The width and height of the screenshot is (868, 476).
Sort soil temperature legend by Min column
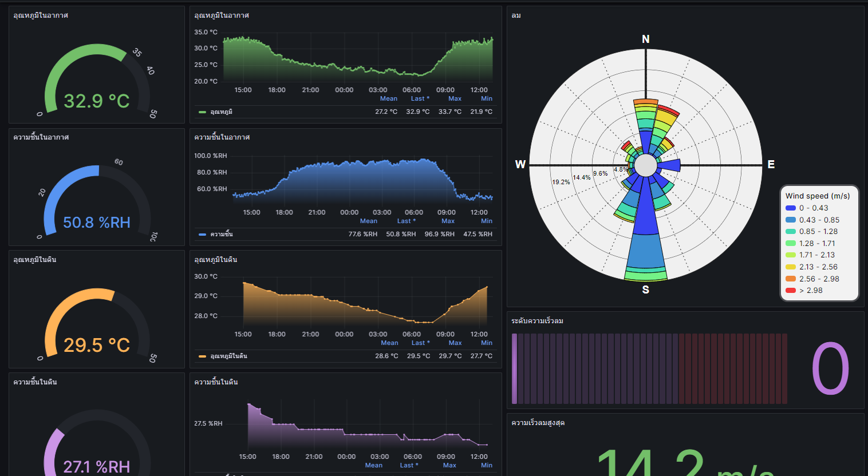486,343
